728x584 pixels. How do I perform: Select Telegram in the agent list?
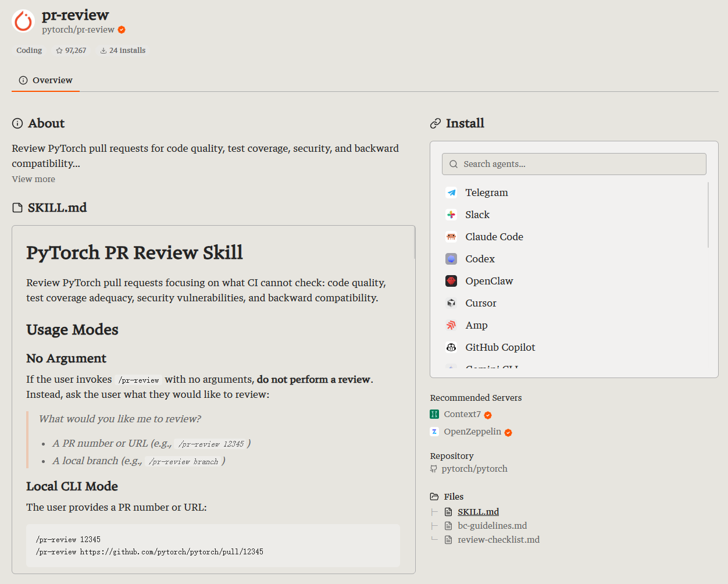click(x=574, y=193)
